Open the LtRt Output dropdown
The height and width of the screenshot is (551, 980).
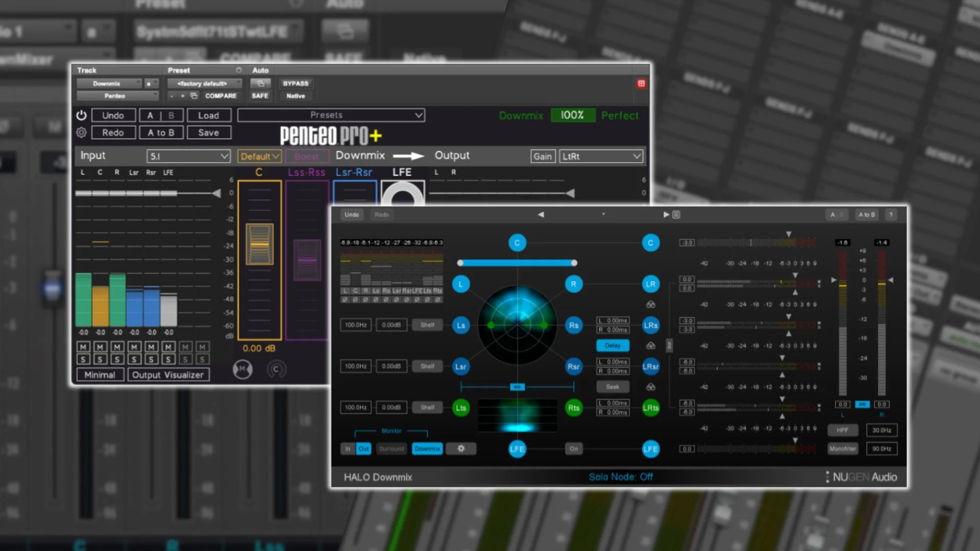coord(601,156)
